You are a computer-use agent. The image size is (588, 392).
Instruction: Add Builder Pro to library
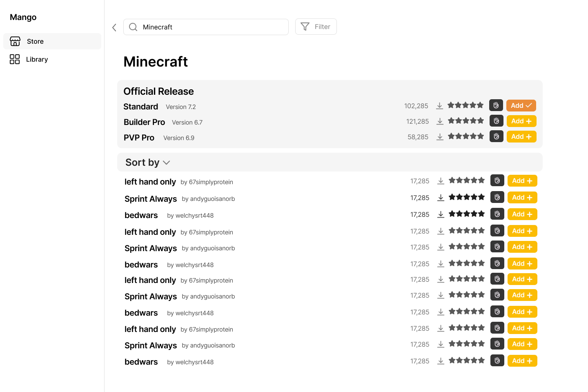click(521, 121)
